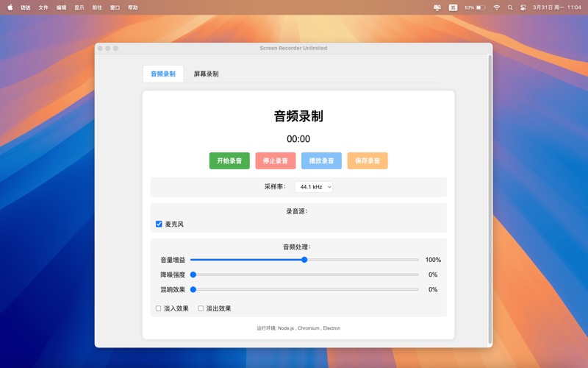Open the Control Center icon
Viewport: 588px width, 368px height.
click(523, 7)
